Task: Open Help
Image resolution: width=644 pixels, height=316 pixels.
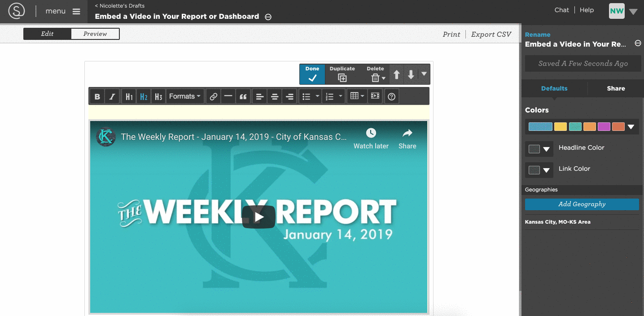Action: click(587, 10)
